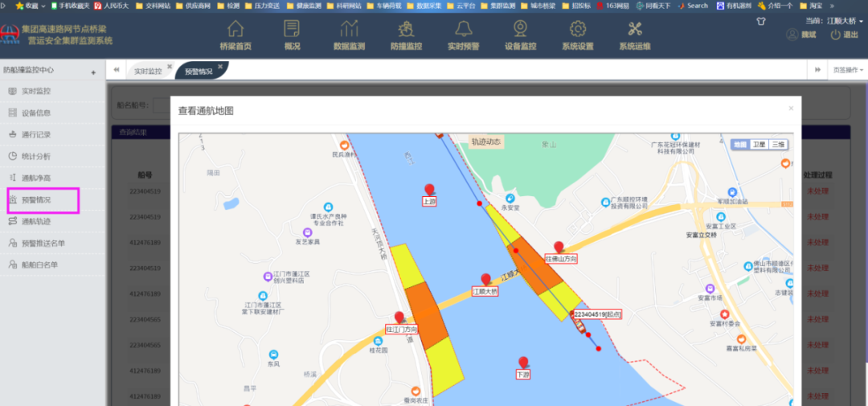Click the 江顺大桥 red map marker
The height and width of the screenshot is (406, 868).
(x=485, y=279)
